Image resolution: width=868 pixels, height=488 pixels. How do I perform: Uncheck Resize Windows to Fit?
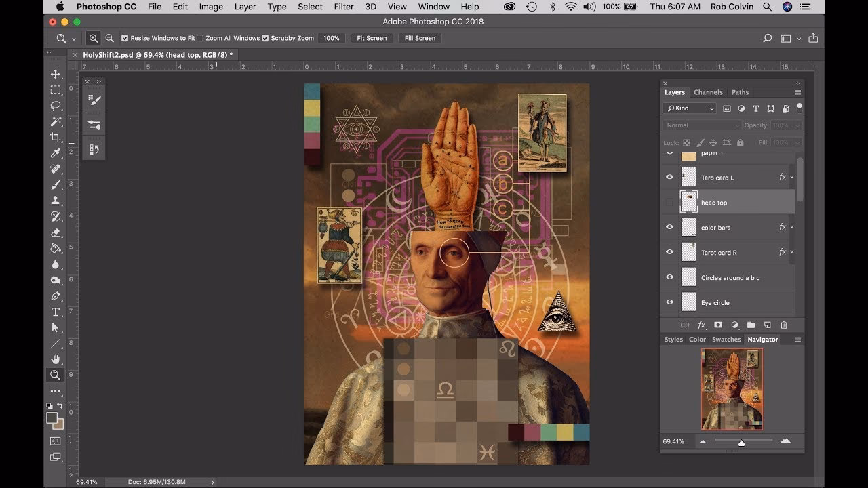point(125,38)
